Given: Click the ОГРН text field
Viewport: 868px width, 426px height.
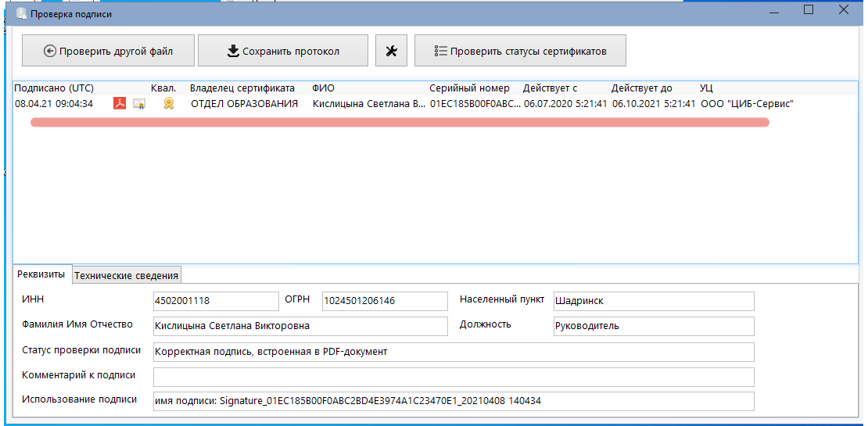Looking at the screenshot, I should coord(383,301).
